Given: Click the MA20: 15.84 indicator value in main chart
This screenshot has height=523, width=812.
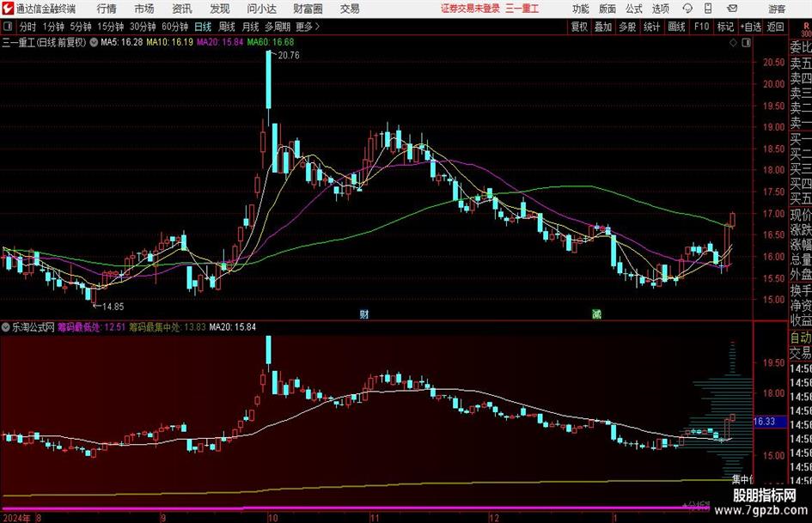Looking at the screenshot, I should [220, 42].
